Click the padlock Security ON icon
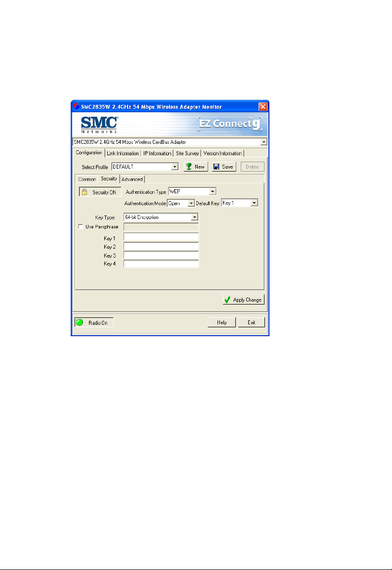This screenshot has height=570, width=392. [x=85, y=192]
